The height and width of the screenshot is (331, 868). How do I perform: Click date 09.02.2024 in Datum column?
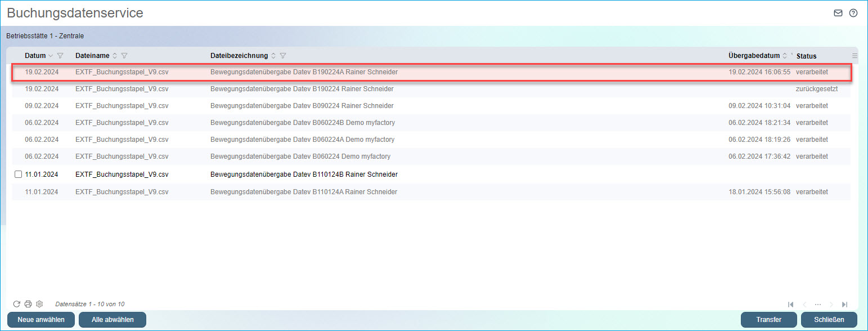pos(42,106)
